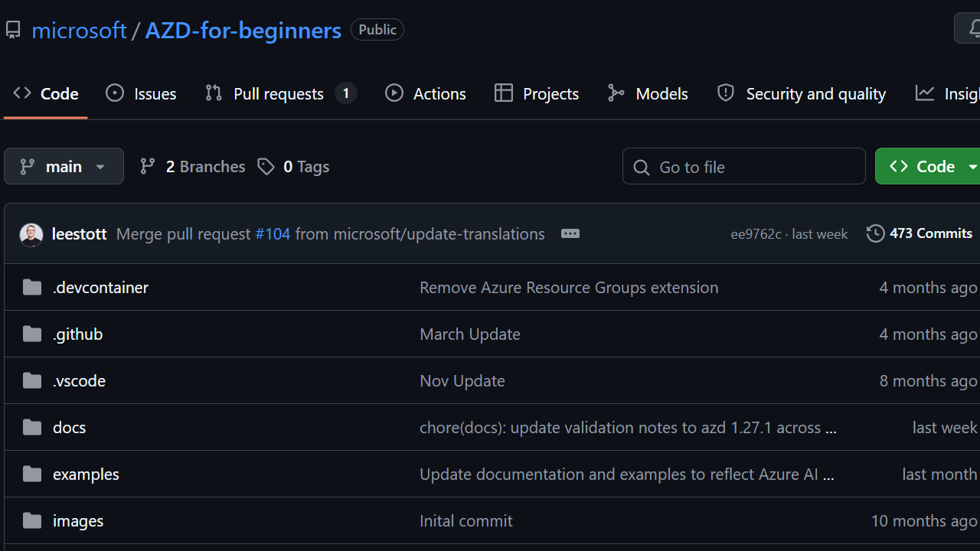Click '8 months ago' in .vscode row
This screenshot has width=980, height=551.
pos(929,380)
